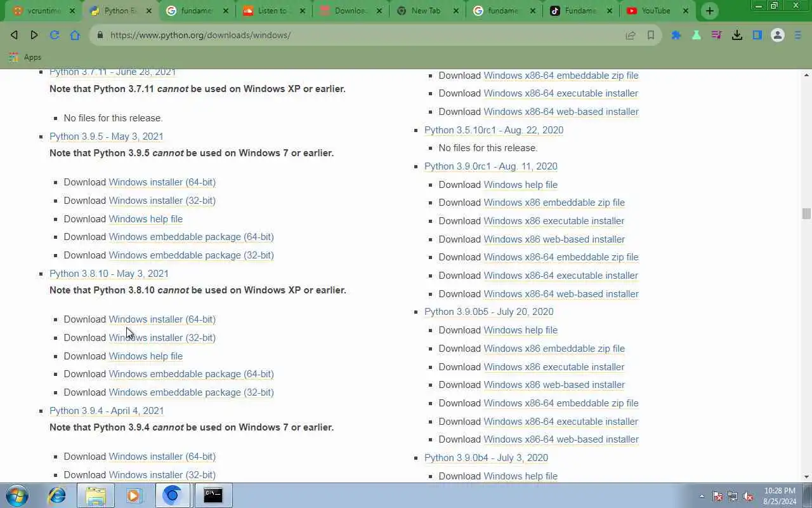Close the vcruntime tab
Screen dimensions: 812x508
point(72,11)
